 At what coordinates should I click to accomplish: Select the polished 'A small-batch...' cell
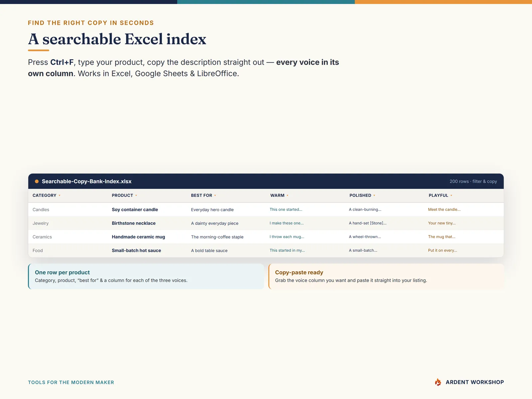(x=363, y=250)
